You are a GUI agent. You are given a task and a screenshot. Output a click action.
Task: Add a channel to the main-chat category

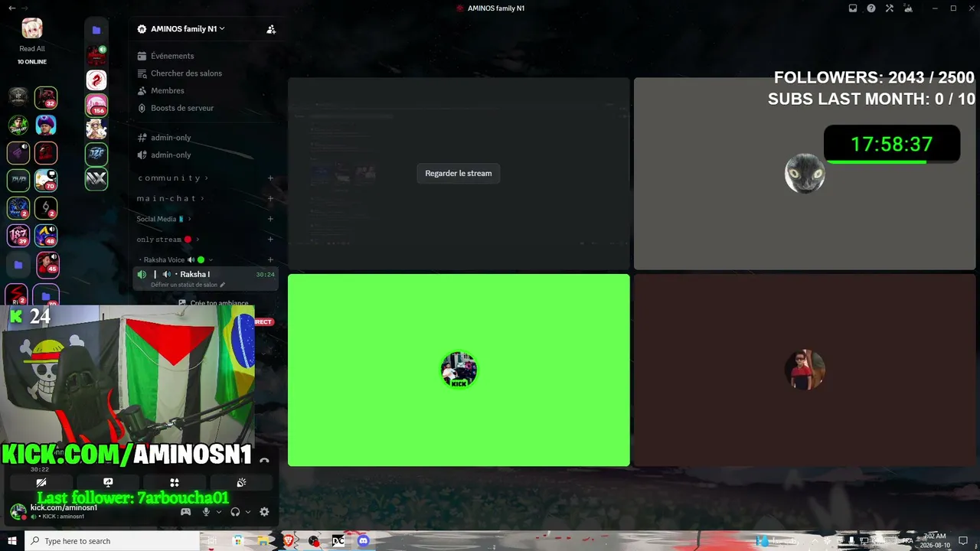(270, 199)
